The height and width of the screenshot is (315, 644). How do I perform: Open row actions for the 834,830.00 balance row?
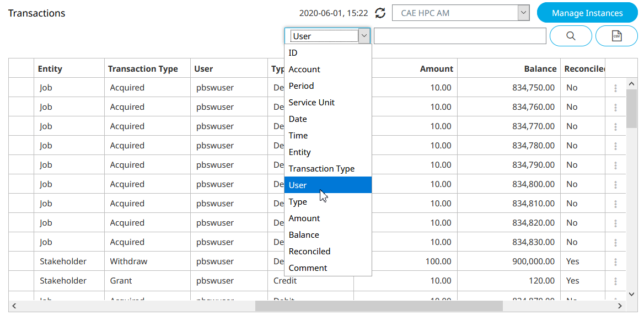615,242
